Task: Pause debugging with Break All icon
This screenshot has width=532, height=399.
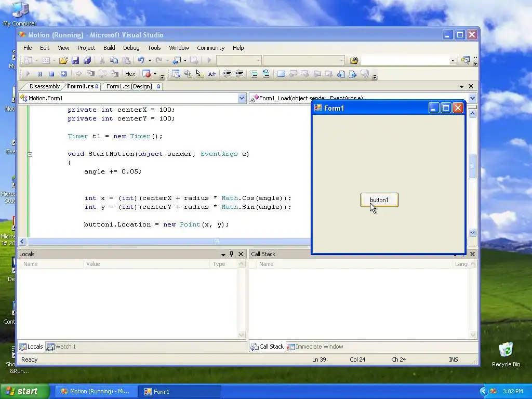Action: (x=39, y=74)
